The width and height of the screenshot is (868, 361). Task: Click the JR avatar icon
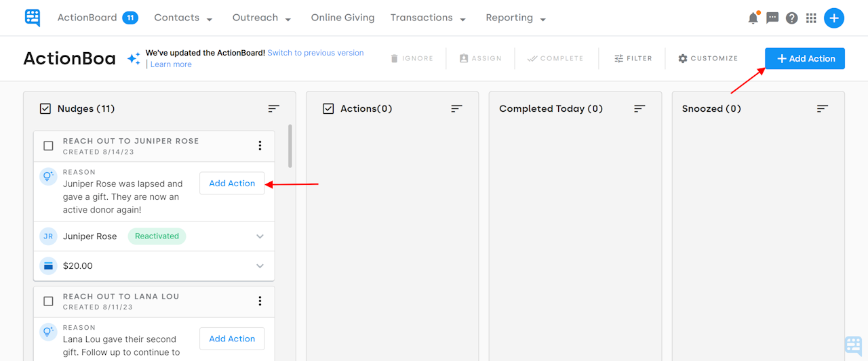tap(48, 236)
